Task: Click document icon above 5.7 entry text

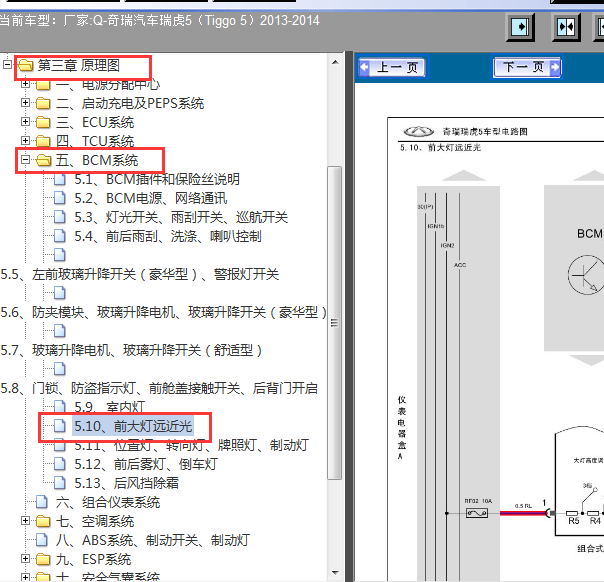Action: point(59,330)
